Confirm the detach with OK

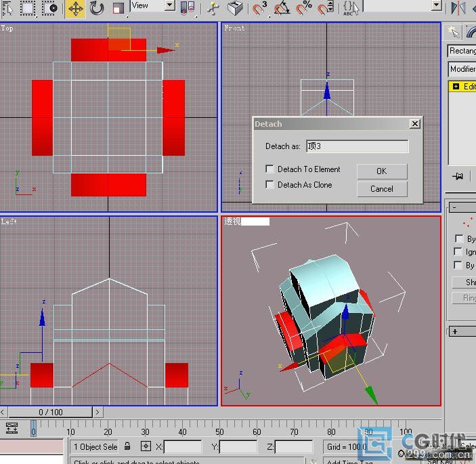382,171
